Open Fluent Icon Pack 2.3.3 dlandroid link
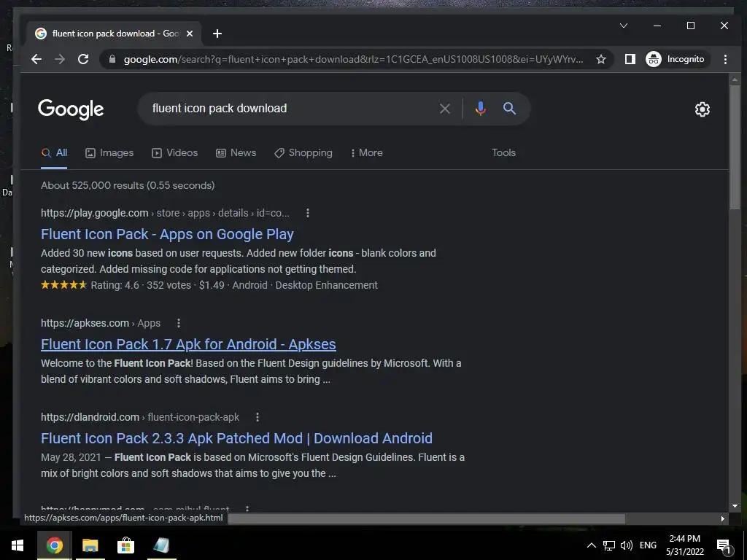This screenshot has height=560, width=747. tap(237, 438)
